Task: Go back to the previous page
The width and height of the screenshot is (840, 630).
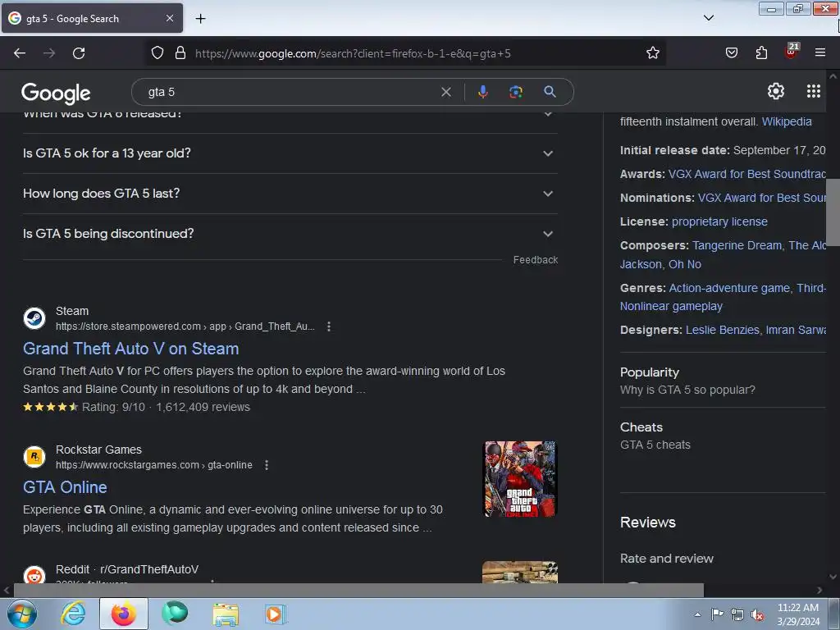Action: point(20,53)
